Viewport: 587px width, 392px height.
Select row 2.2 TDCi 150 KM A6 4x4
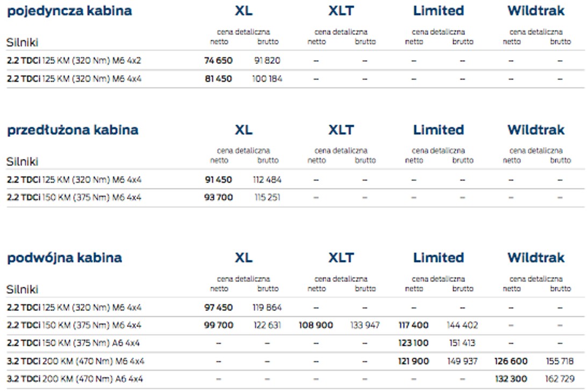pyautogui.click(x=295, y=343)
